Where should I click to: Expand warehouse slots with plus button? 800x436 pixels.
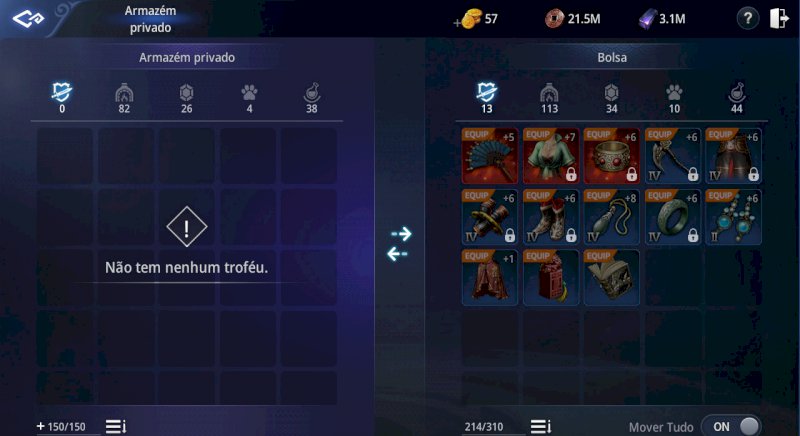pyautogui.click(x=41, y=426)
